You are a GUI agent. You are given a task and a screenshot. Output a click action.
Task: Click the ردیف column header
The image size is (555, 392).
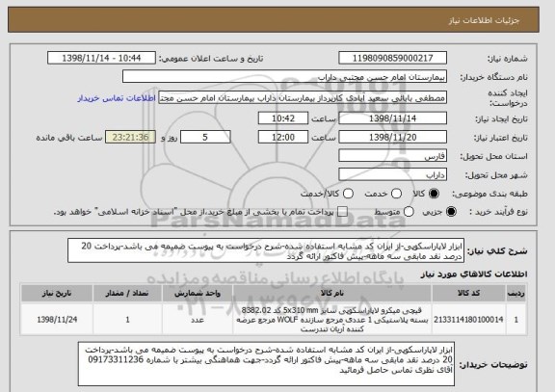516,294
